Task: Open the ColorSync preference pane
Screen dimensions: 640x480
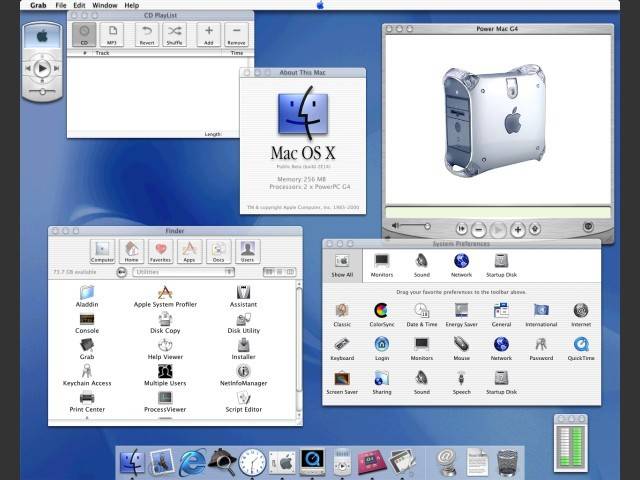Action: (381, 312)
